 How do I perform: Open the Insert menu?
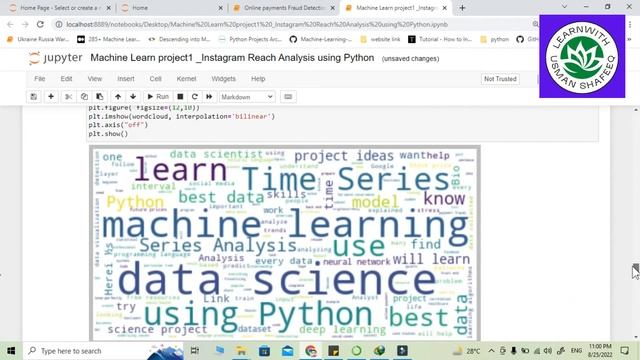[126, 79]
